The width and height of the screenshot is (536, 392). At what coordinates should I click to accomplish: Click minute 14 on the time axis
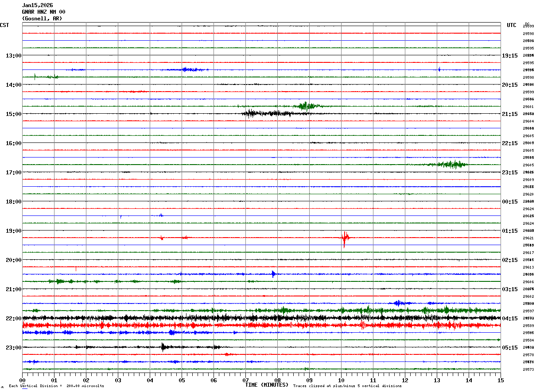pos(469,380)
